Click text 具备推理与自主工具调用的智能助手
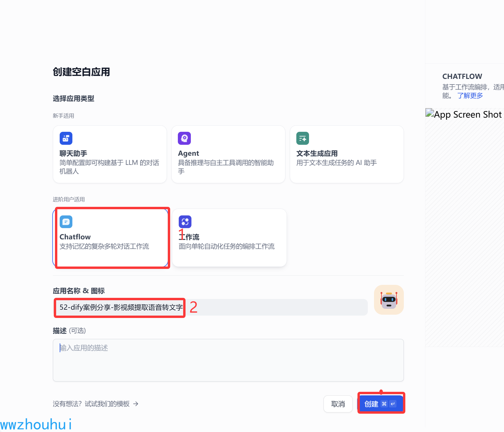The width and height of the screenshot is (504, 432). pyautogui.click(x=226, y=167)
